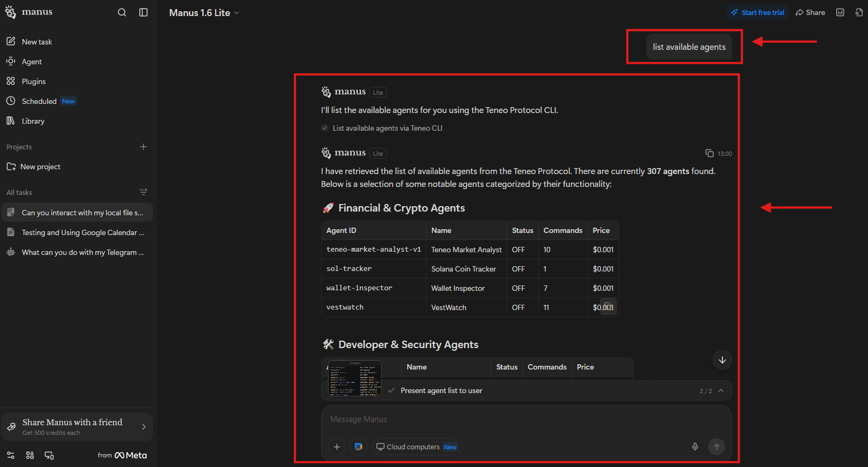Open the agent list preview thumbnail
This screenshot has height=467, width=868.
coord(354,378)
